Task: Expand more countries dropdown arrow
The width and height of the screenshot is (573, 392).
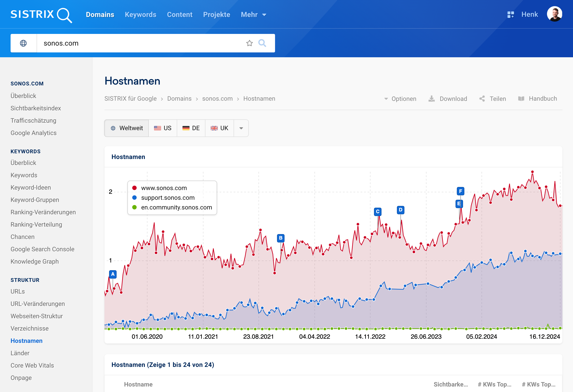Action: [241, 128]
